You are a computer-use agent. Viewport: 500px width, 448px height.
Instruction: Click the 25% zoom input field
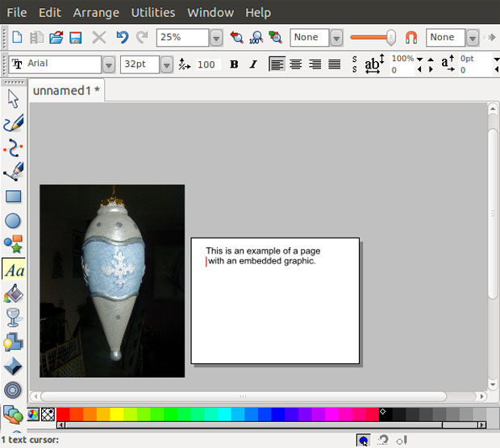(x=183, y=38)
